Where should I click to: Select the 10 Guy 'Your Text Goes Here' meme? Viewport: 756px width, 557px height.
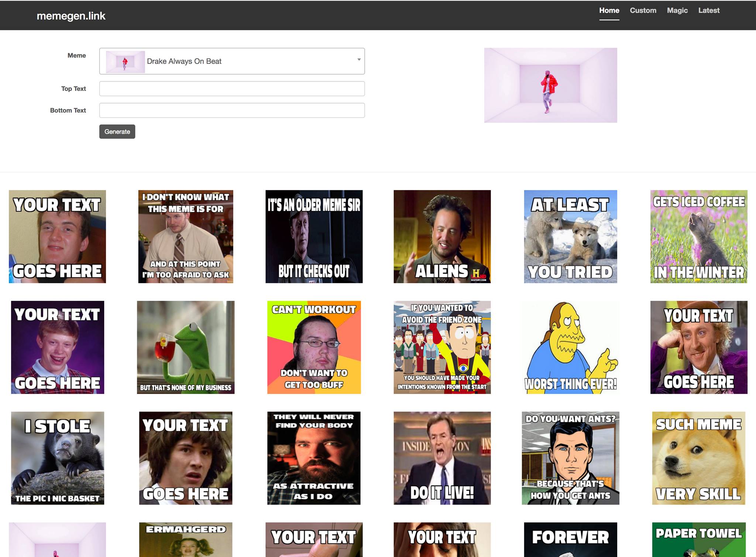click(57, 237)
